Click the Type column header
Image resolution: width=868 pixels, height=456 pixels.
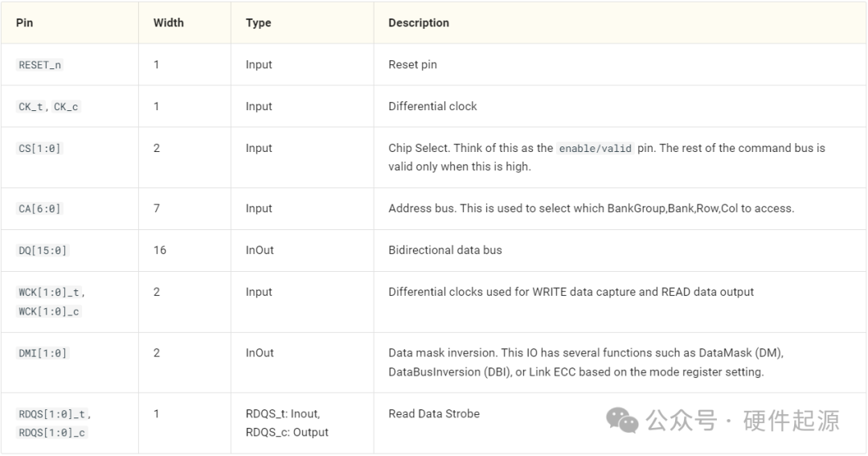coord(258,23)
